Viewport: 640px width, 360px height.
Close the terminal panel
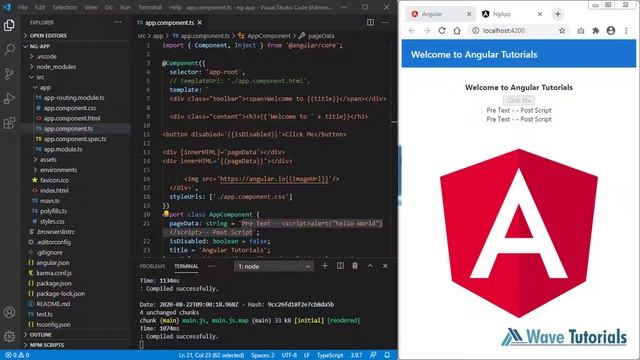pyautogui.click(x=385, y=266)
